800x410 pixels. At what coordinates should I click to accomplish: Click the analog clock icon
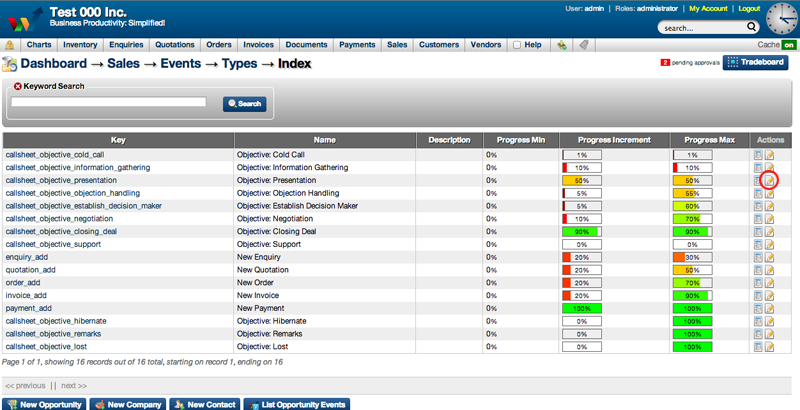point(780,19)
